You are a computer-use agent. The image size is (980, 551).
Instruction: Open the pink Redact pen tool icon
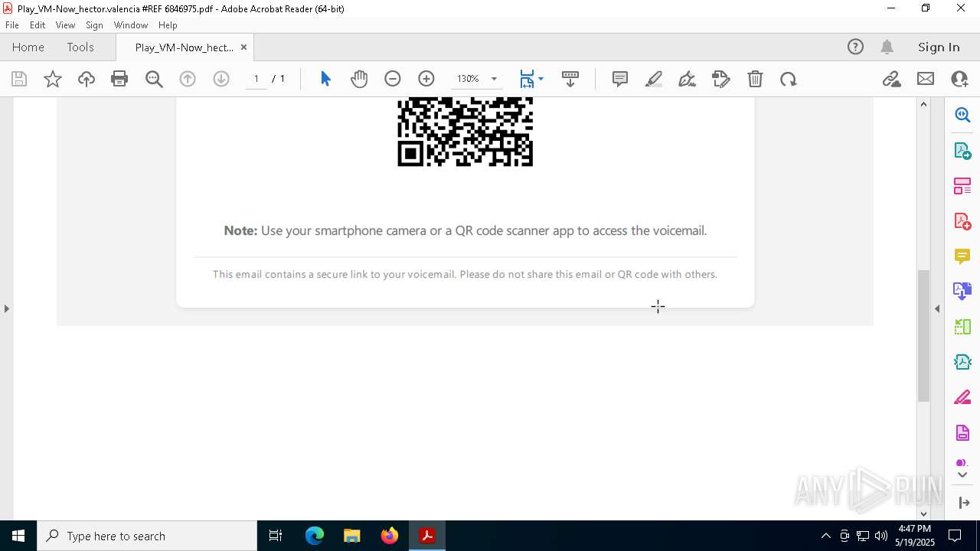click(962, 398)
